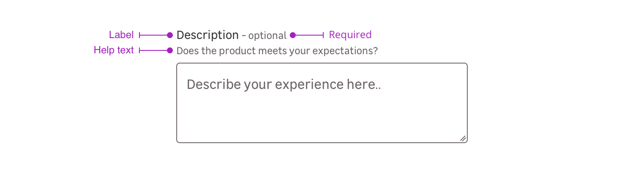This screenshot has height=177, width=644.
Task: Click the purple dot before "Does the product"
Action: click(170, 50)
